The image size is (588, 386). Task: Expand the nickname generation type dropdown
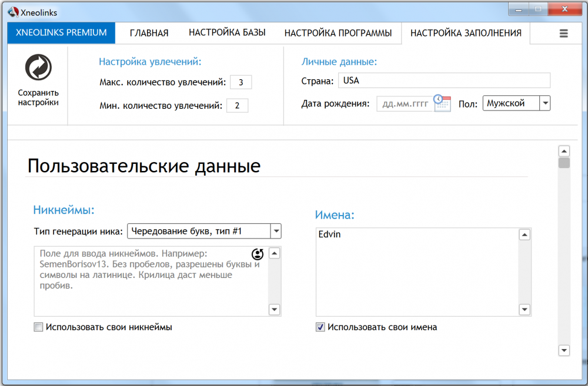(x=205, y=231)
